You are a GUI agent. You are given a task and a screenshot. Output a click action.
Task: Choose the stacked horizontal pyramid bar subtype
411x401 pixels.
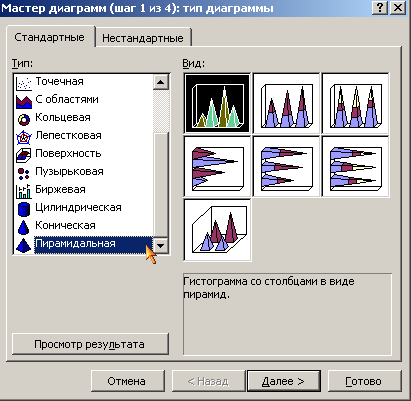tap(286, 166)
